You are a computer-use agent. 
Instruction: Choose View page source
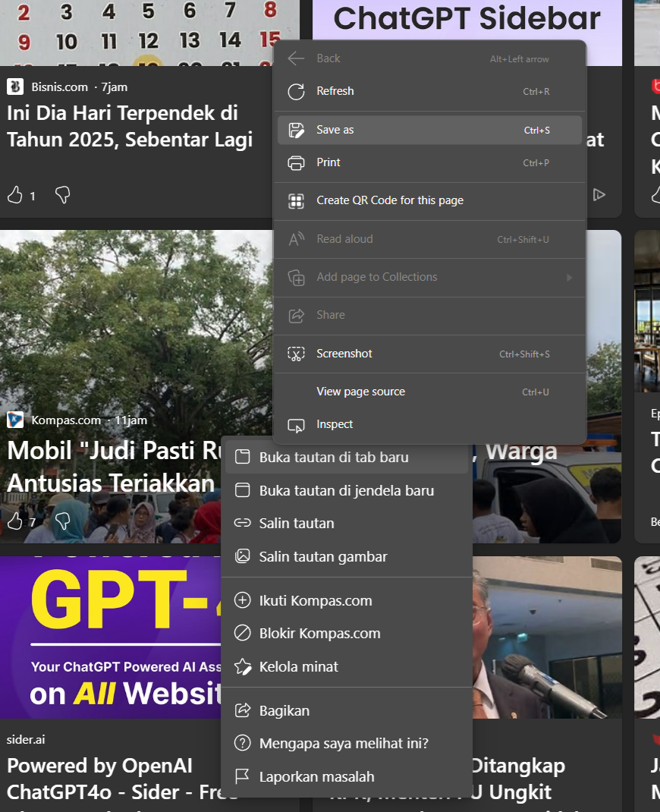429,392
